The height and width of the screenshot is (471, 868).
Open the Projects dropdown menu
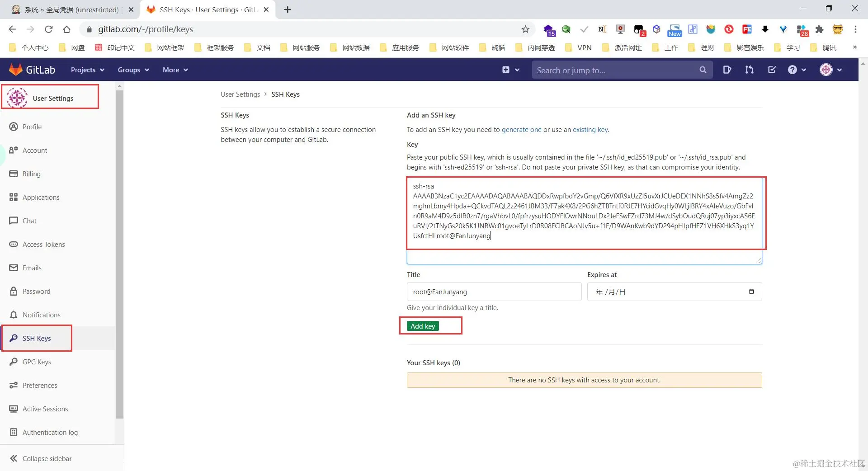[x=87, y=70]
